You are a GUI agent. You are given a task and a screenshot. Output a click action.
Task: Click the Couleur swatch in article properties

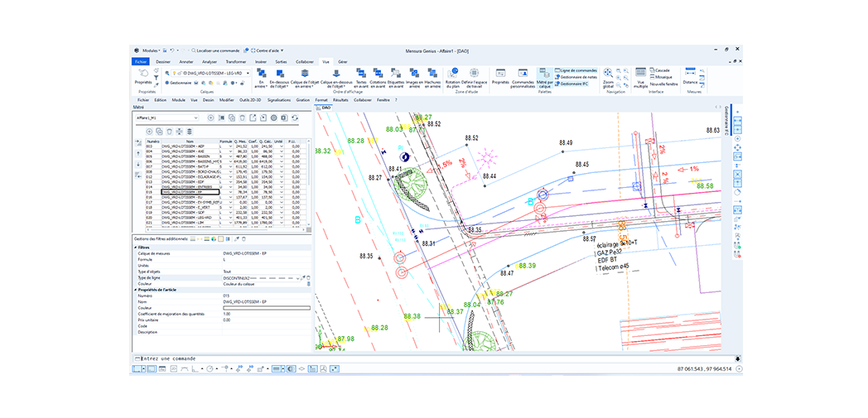point(266,308)
